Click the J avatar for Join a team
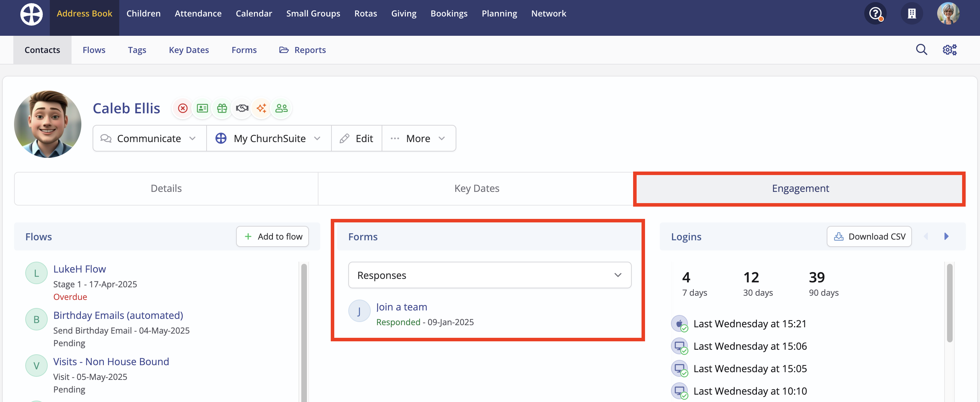 tap(359, 311)
